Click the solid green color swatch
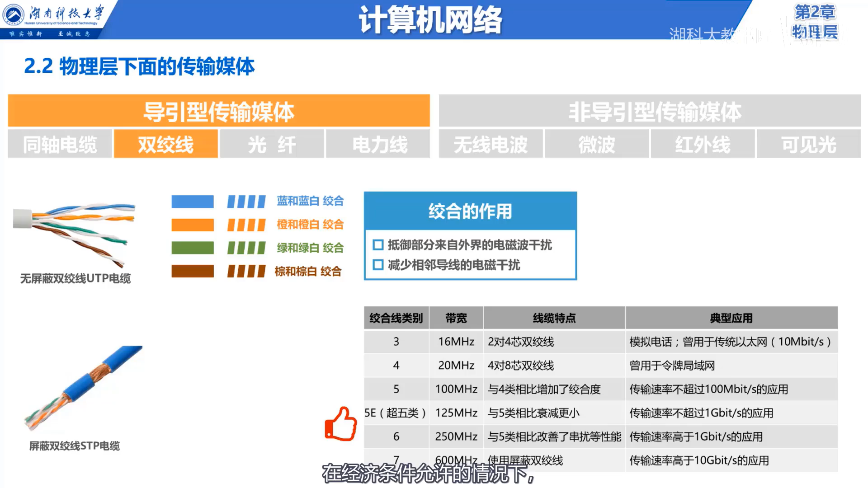This screenshot has width=868, height=488. 193,248
